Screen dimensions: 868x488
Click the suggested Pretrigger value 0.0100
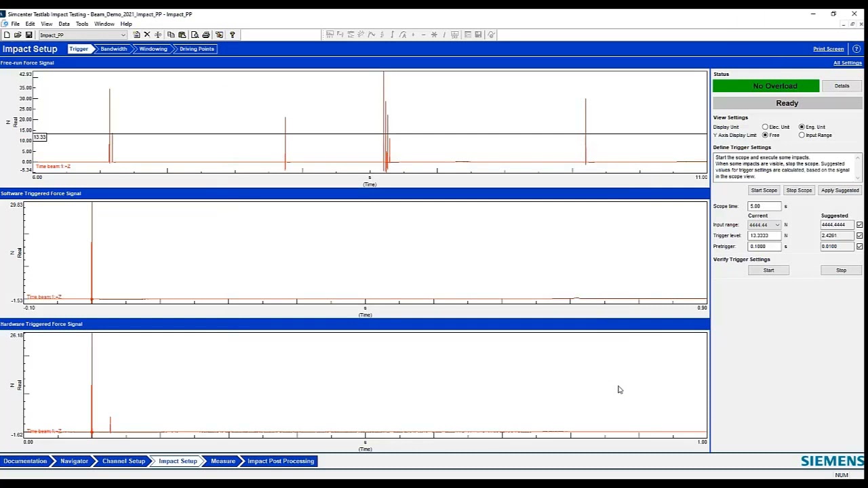tap(837, 246)
